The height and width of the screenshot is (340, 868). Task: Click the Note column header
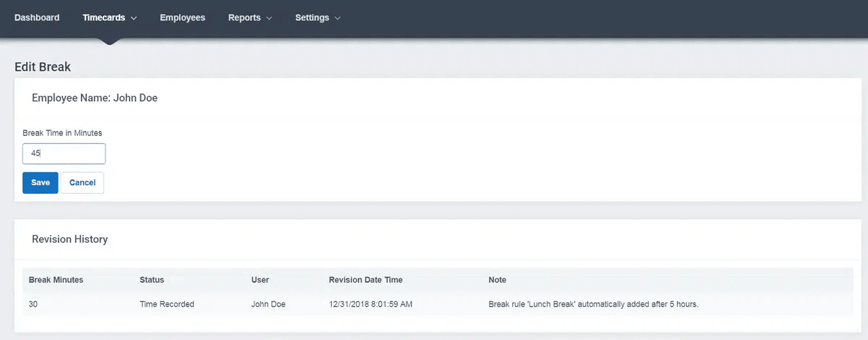tap(497, 280)
